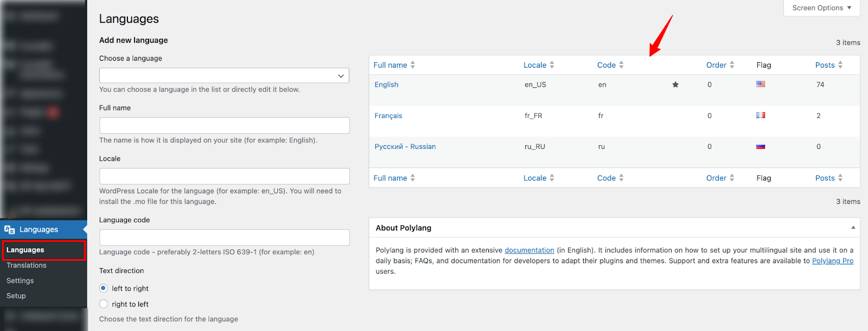This screenshot has width=868, height=331.
Task: Click the Locale input field
Action: pos(224,176)
